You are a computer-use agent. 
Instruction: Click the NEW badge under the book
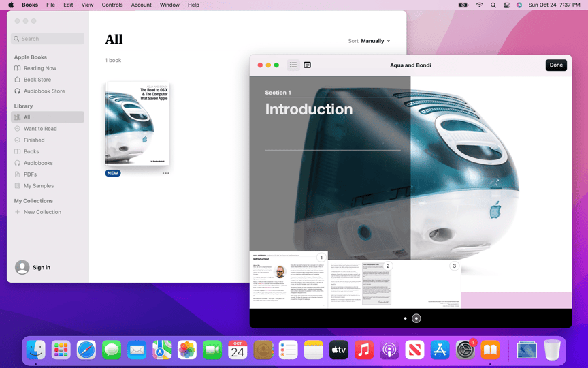point(113,174)
